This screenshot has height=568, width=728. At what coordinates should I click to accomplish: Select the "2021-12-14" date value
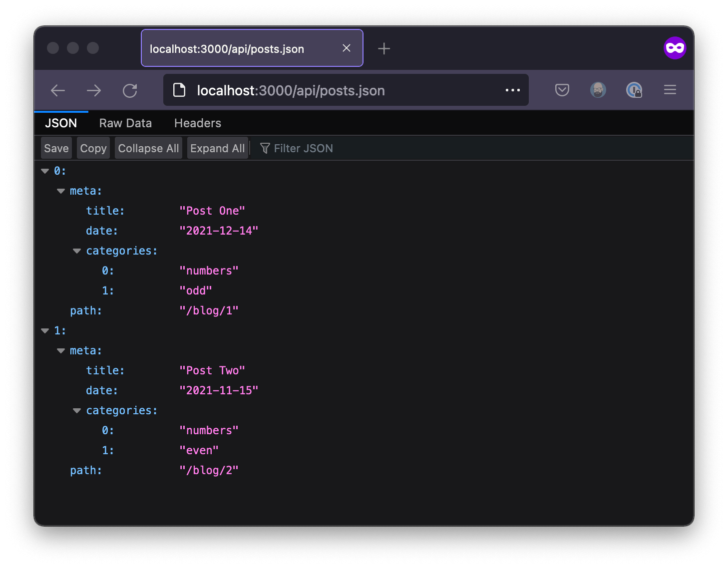219,231
